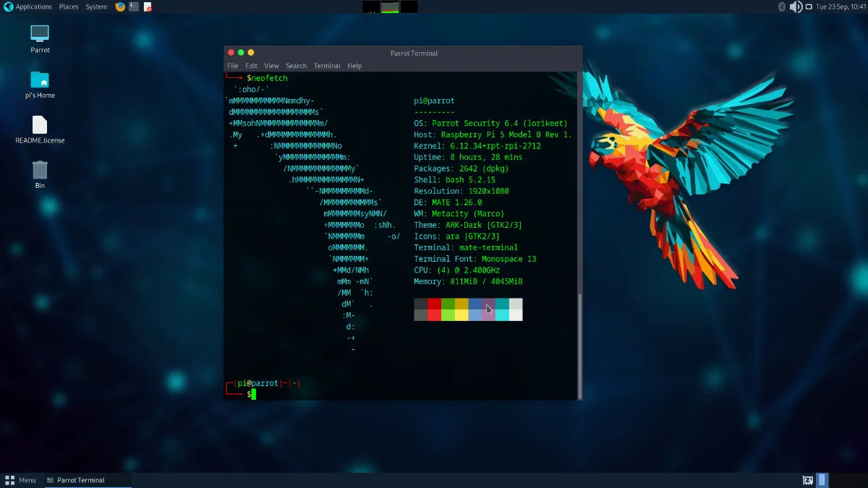Click the Parrot logo beside Applications

(8, 7)
